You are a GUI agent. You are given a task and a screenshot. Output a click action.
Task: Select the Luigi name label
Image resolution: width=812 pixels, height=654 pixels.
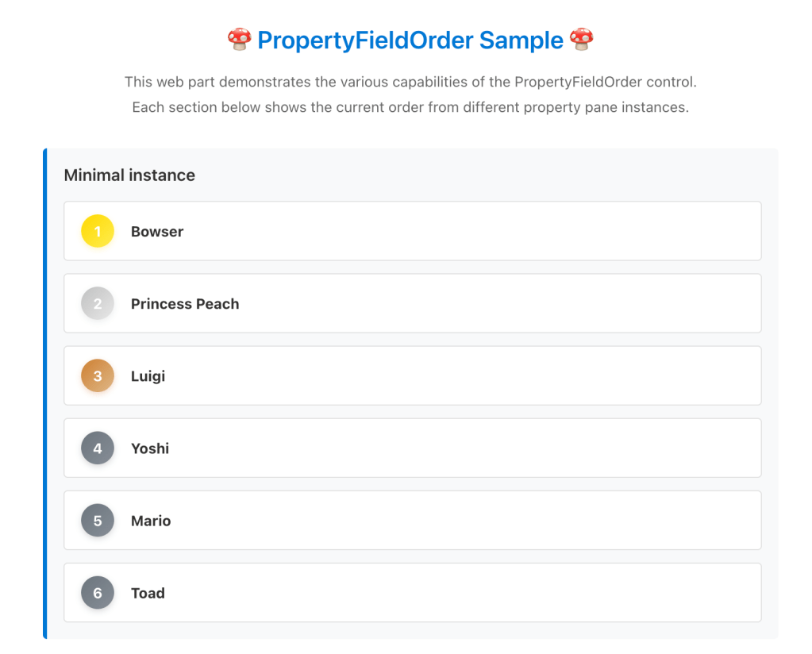[148, 376]
